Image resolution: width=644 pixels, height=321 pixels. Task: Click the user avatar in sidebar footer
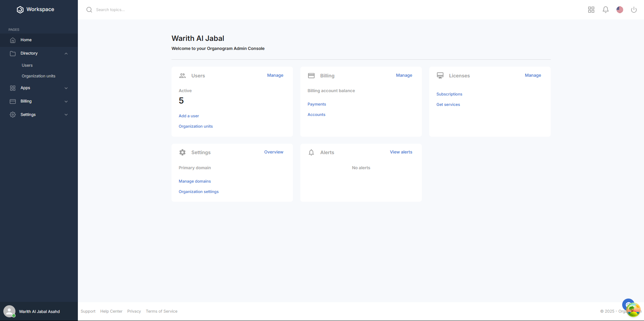9,311
